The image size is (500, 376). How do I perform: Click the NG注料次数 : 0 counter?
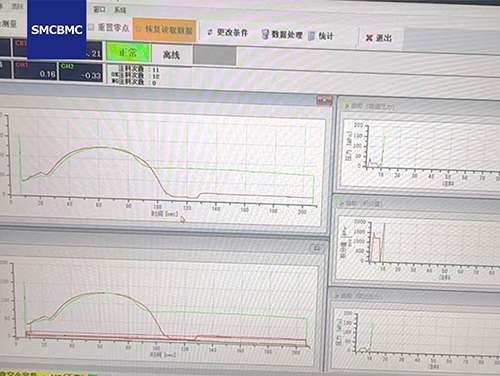tap(134, 82)
